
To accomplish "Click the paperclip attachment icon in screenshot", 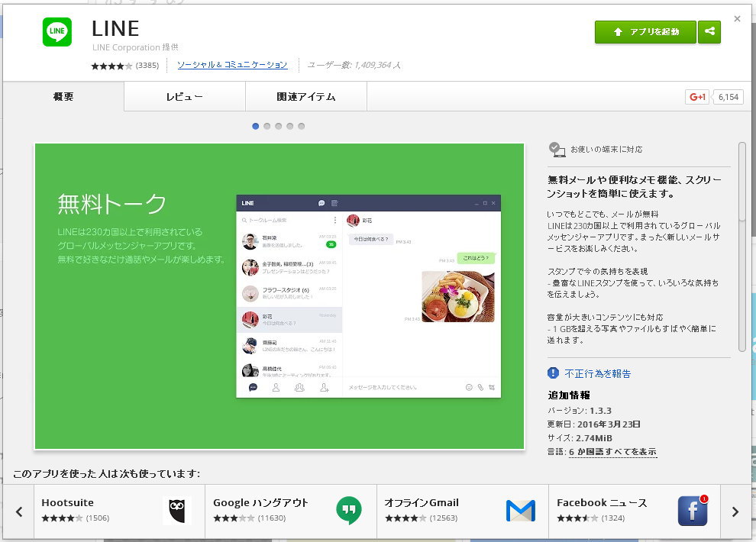I will (480, 387).
